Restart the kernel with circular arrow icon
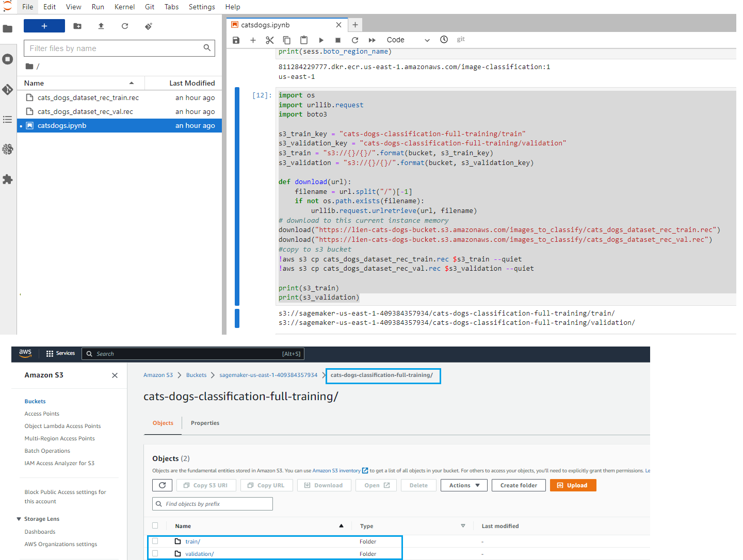This screenshot has height=560, width=743. [355, 40]
